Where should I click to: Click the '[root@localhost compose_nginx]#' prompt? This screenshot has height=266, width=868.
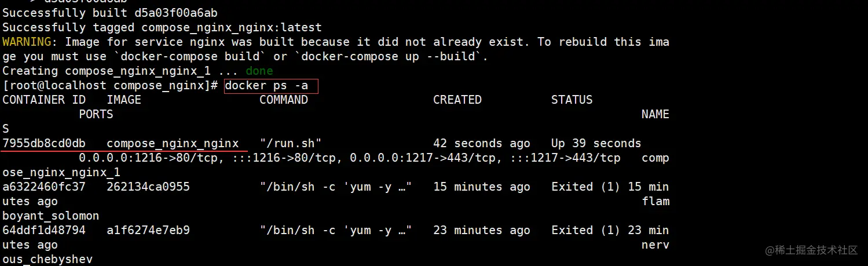[110, 85]
